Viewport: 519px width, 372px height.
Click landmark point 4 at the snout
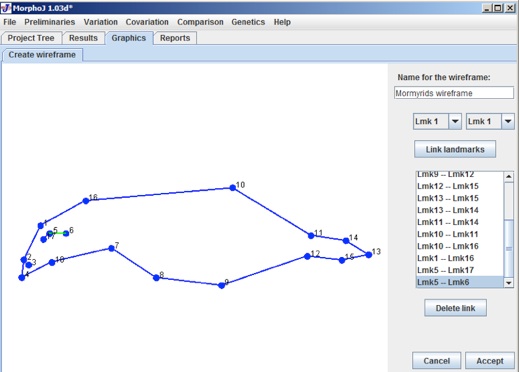tap(22, 277)
